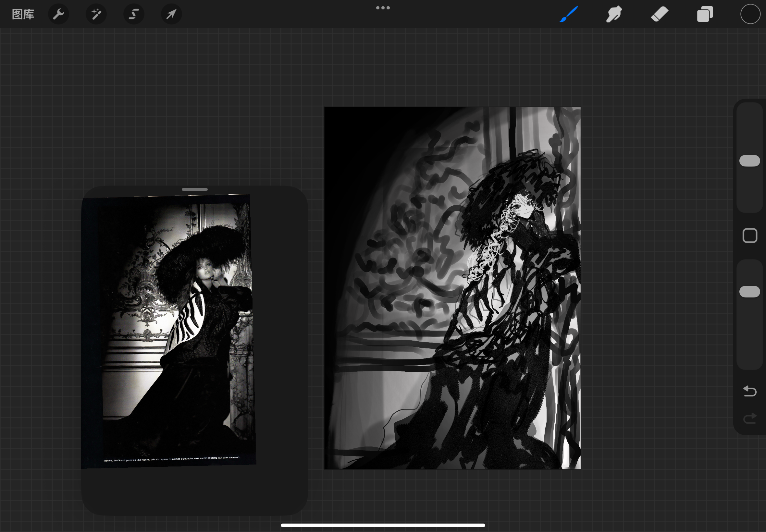Screen dimensions: 766x532
Task: Open the Actions wrench menu
Action: pos(58,14)
